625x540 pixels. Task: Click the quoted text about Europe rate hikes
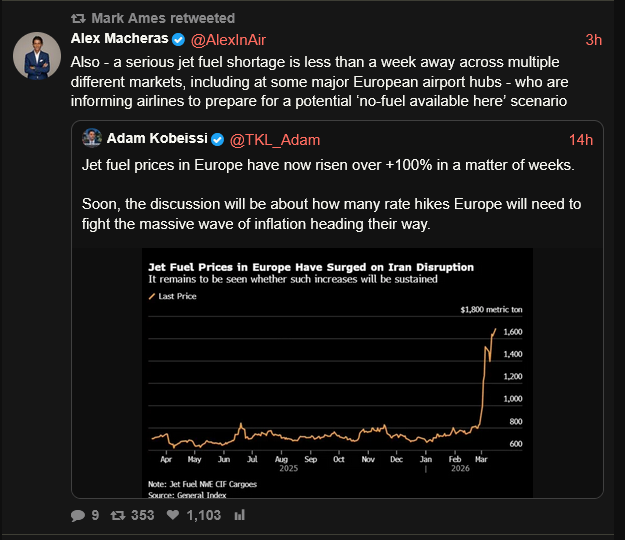point(344,214)
